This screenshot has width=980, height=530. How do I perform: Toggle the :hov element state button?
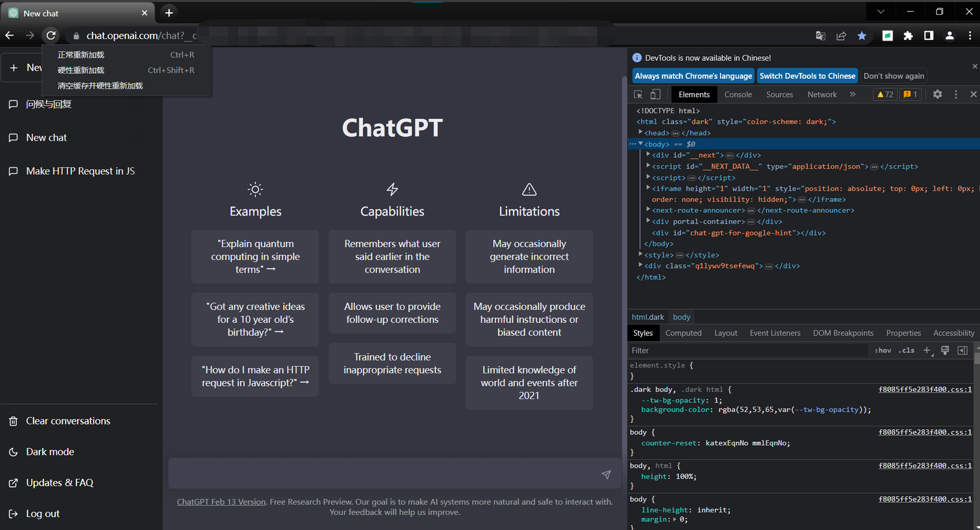click(x=883, y=351)
